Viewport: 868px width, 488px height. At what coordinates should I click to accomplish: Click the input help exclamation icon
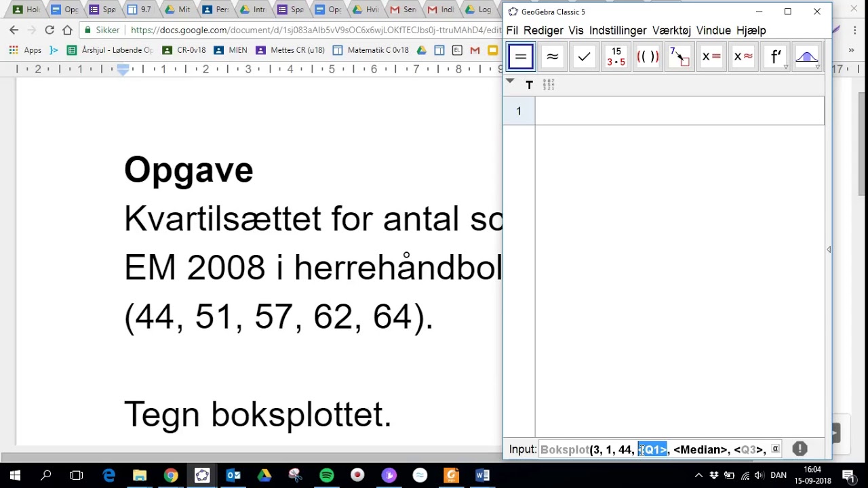point(800,449)
